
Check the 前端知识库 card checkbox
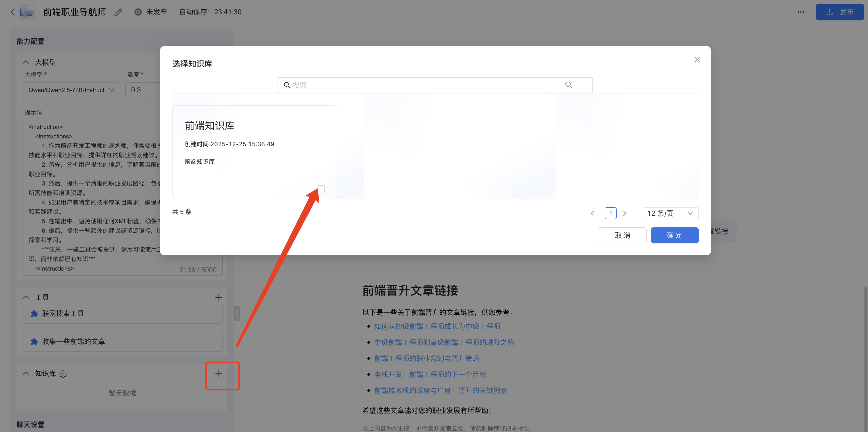coord(321,189)
